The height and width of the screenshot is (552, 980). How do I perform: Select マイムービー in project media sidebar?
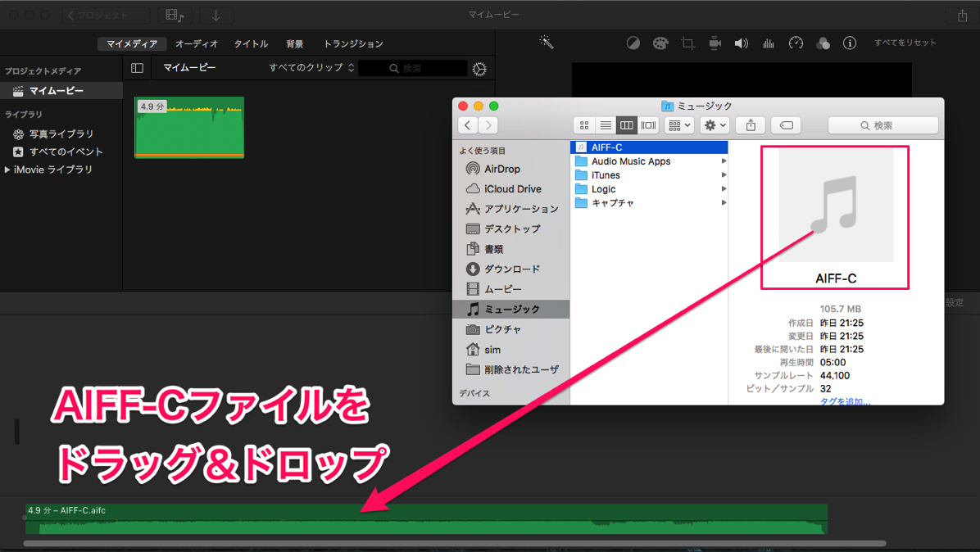click(x=61, y=91)
